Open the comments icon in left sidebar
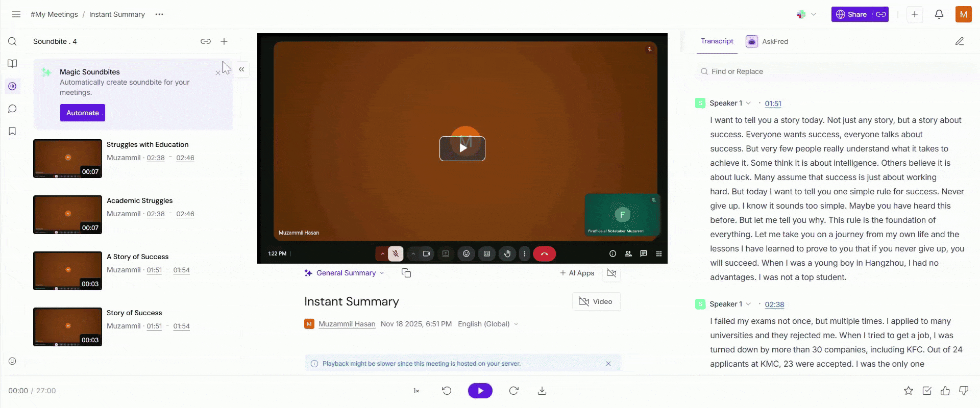The width and height of the screenshot is (980, 408). pyautogui.click(x=13, y=109)
